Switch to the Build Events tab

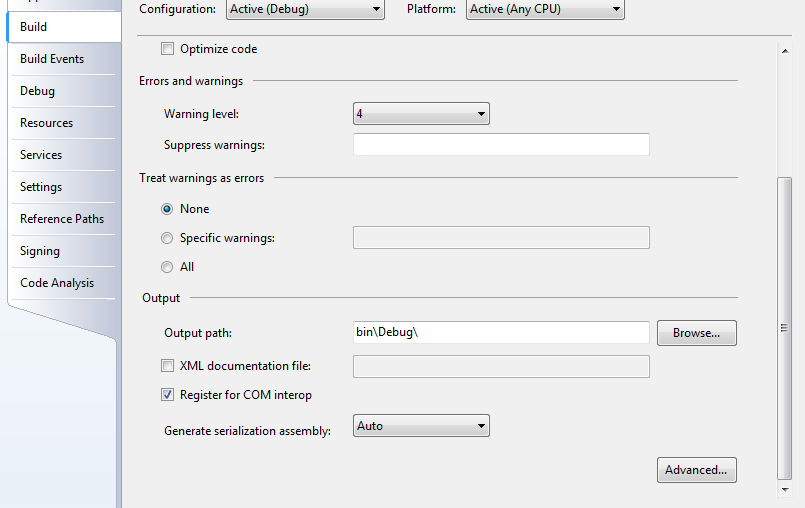point(65,59)
